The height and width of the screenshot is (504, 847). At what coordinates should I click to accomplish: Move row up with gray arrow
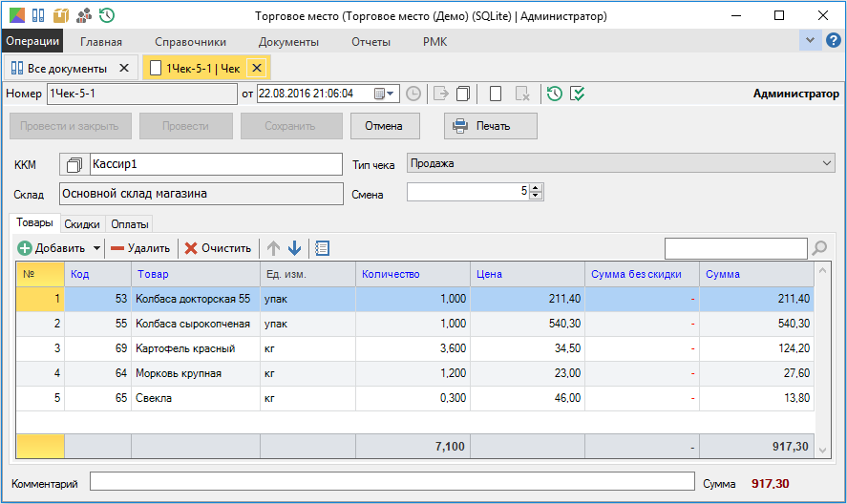pyautogui.click(x=273, y=248)
